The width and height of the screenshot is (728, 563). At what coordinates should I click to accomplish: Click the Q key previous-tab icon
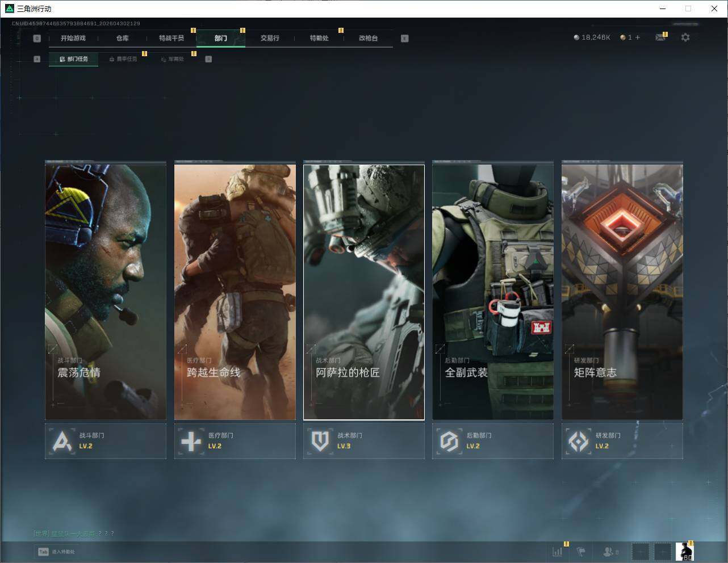coord(37,39)
